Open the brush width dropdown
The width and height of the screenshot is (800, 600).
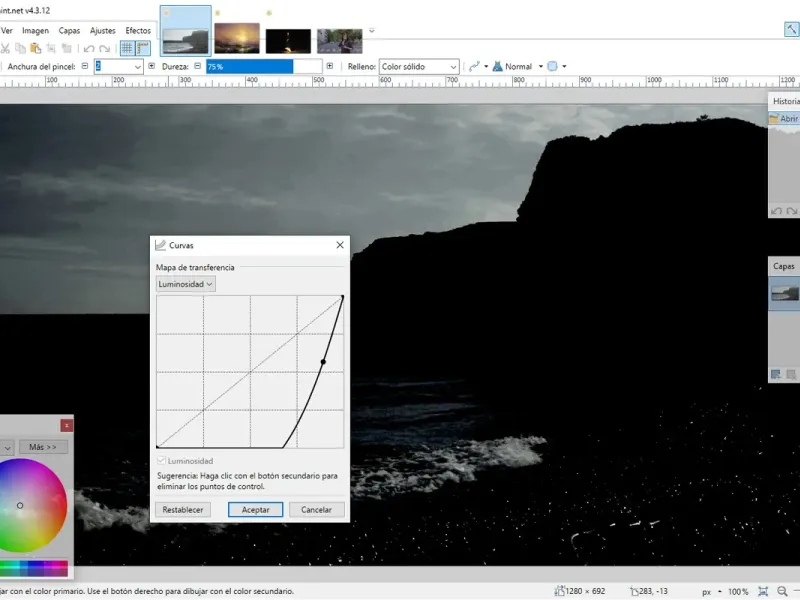click(137, 67)
